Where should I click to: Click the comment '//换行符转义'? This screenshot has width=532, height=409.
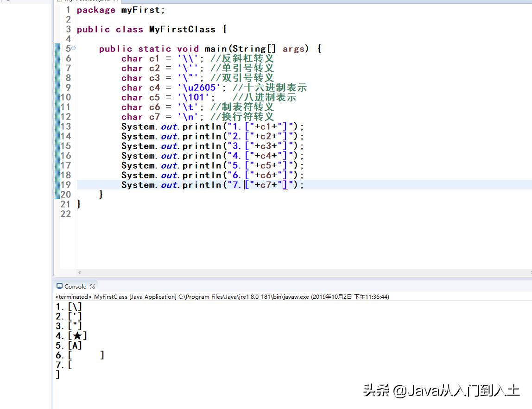click(242, 117)
